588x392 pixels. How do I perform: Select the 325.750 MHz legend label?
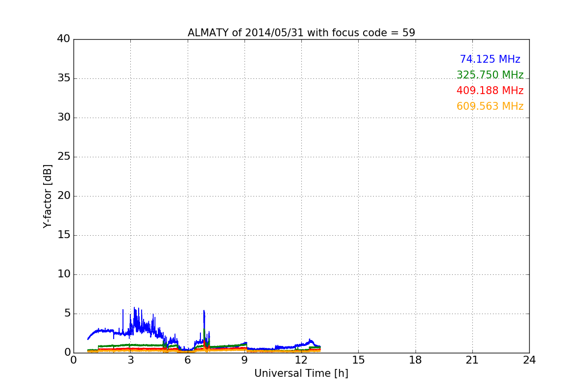click(490, 75)
